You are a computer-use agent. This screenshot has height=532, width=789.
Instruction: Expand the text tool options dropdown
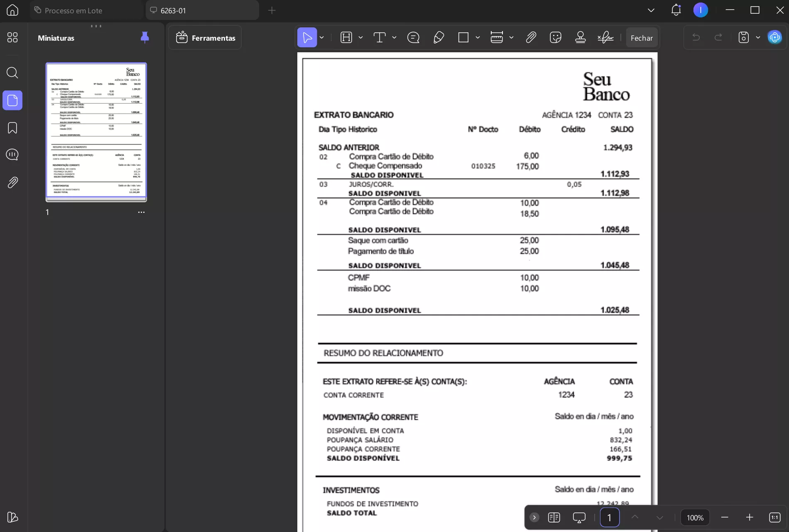(394, 37)
